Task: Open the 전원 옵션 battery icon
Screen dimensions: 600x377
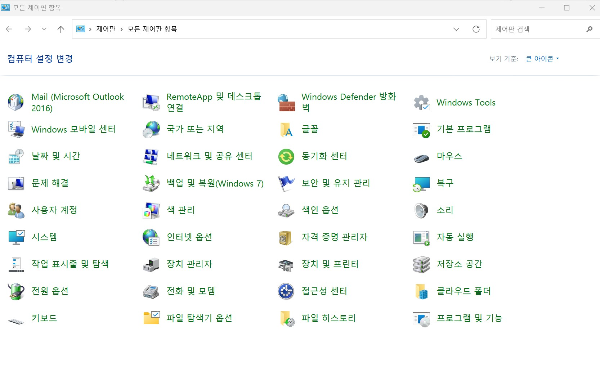Action: coord(16,291)
